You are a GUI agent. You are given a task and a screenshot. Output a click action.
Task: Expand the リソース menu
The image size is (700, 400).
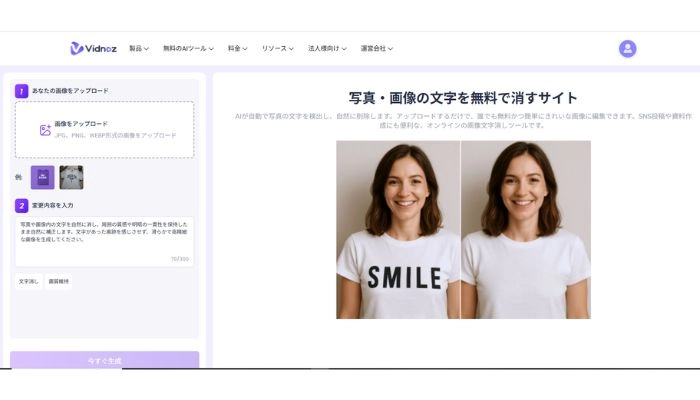point(277,48)
